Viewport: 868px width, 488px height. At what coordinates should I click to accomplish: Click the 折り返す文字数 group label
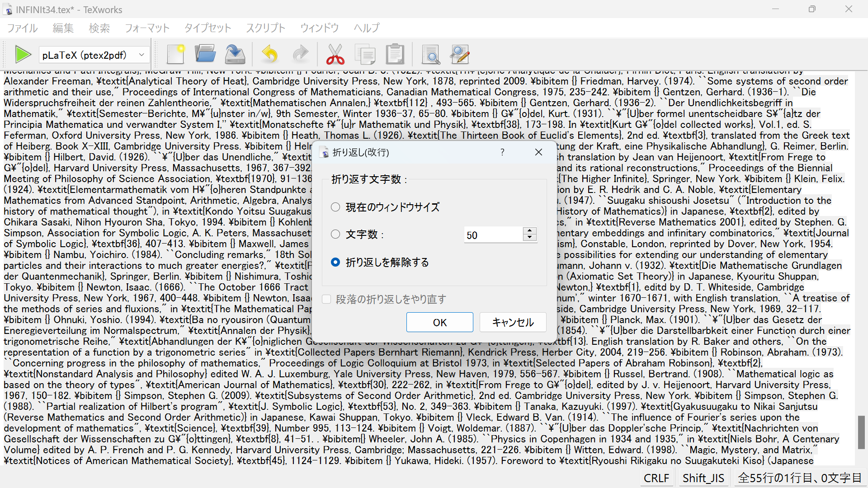click(369, 179)
